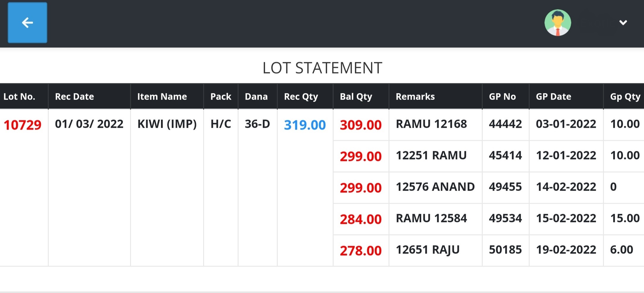Select the Rec Qty value 319.00
This screenshot has width=644, height=293.
(x=305, y=125)
